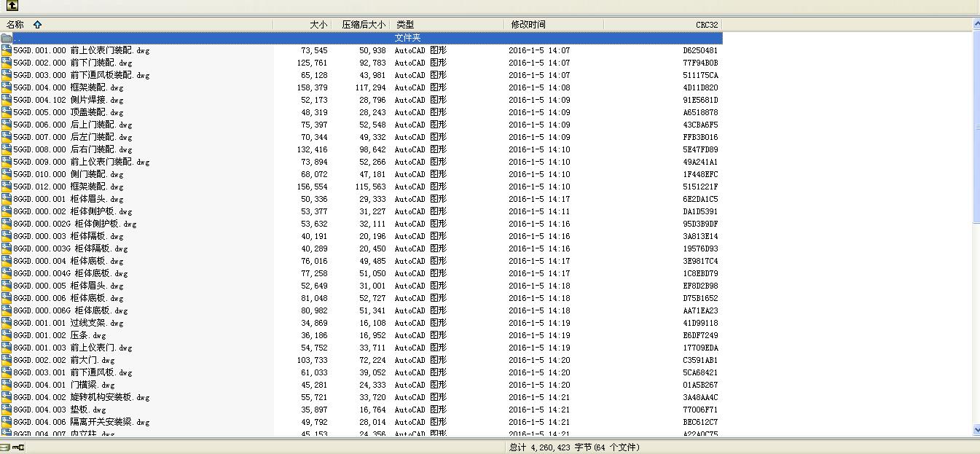This screenshot has width=980, height=454.
Task: Click the scrollbar down arrow
Action: coord(976,431)
